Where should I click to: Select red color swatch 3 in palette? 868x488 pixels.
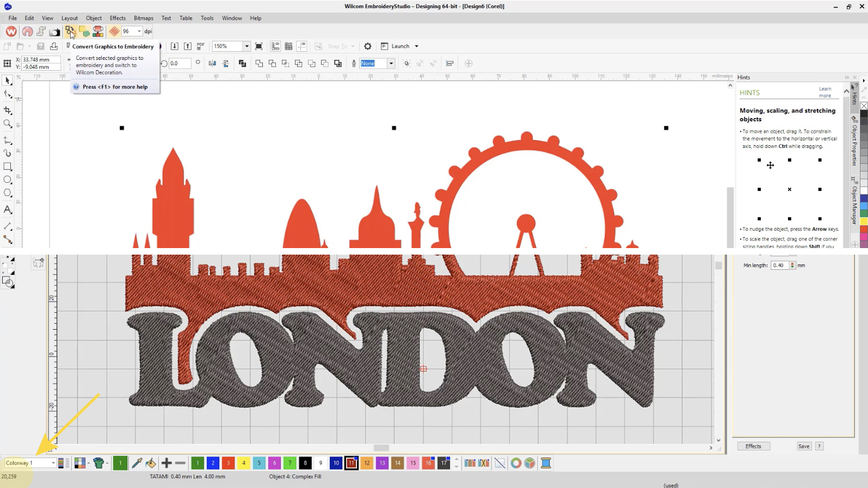tap(229, 463)
